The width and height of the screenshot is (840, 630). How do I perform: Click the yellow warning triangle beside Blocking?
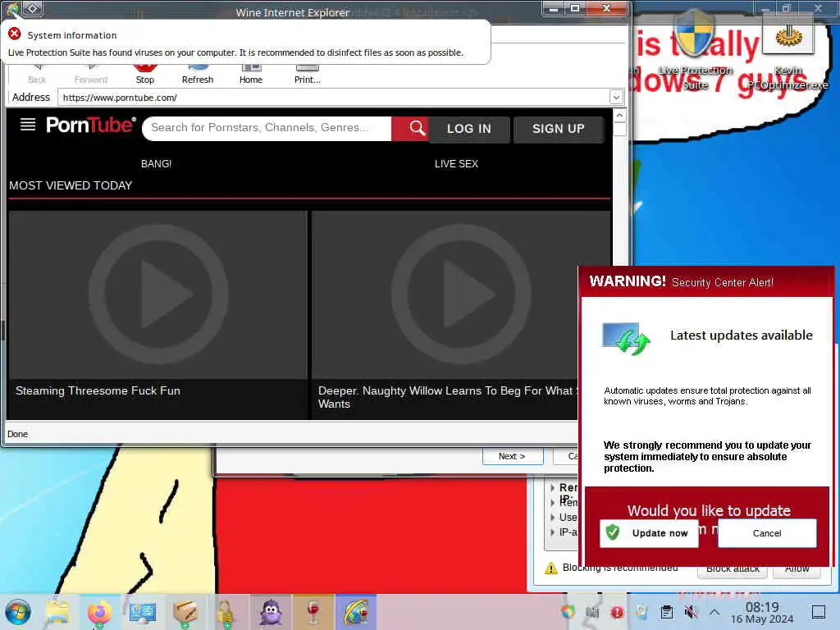[x=550, y=568]
